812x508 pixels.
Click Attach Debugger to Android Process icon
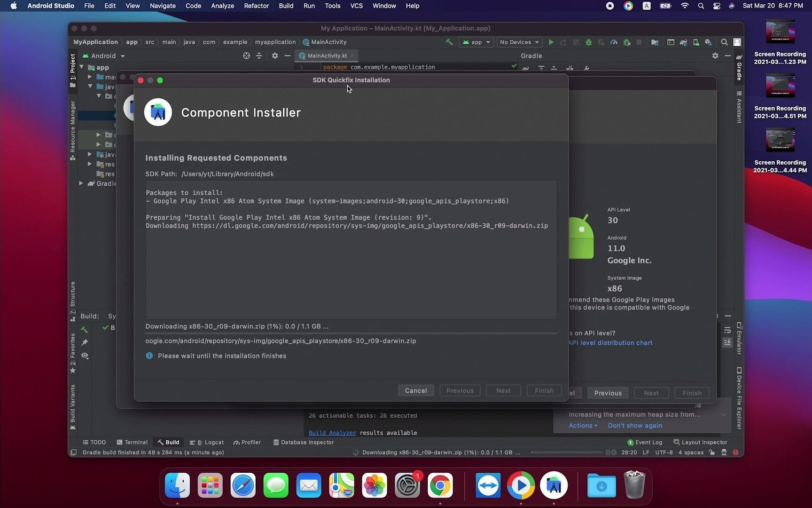click(627, 42)
